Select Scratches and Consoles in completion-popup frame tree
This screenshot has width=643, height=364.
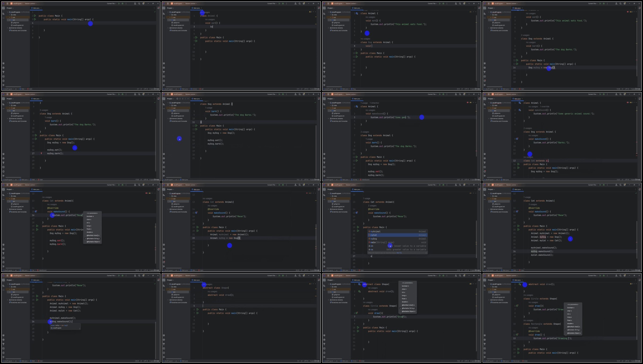(339, 212)
